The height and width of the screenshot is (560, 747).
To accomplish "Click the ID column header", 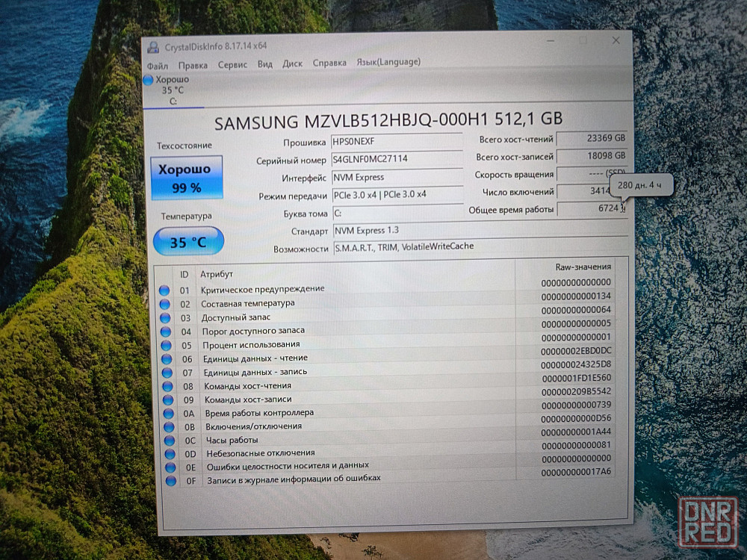I will [185, 275].
